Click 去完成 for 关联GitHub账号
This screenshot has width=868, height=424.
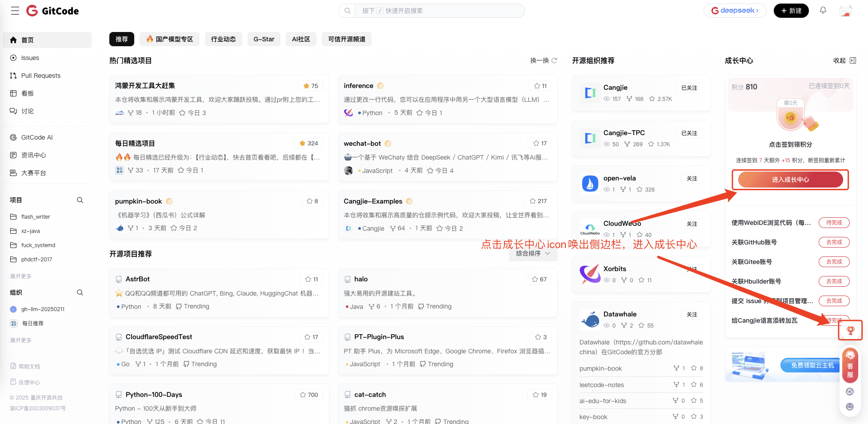[834, 242]
